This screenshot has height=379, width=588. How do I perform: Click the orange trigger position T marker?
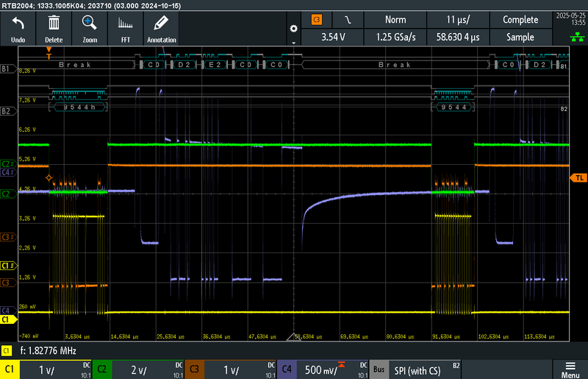coord(49,53)
